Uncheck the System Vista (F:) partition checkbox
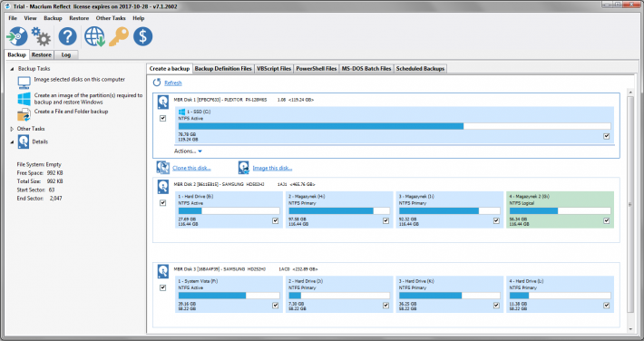 click(275, 306)
